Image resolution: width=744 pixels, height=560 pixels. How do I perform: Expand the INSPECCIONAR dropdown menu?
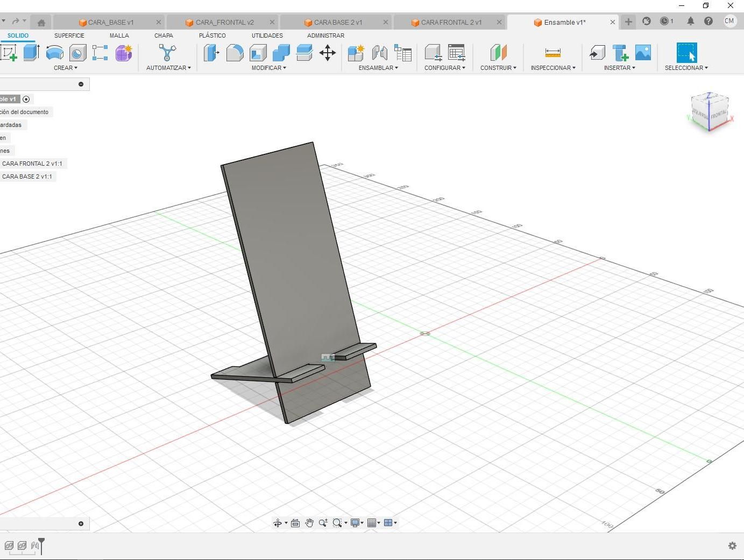coord(553,68)
